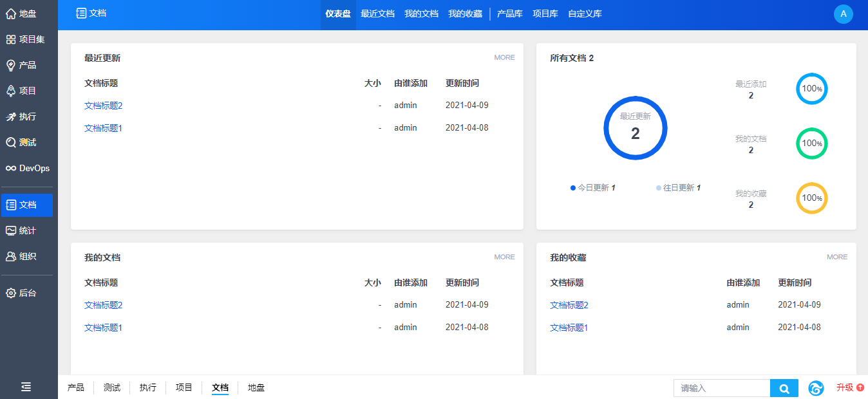
Task: Open the 地盘 home icon in sidebar
Action: click(x=11, y=14)
